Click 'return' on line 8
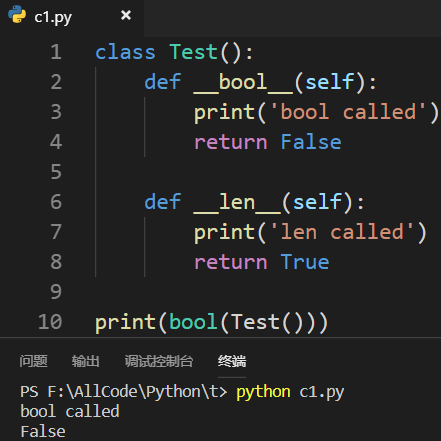Viewport: 441px width, 441px height. pos(231,262)
